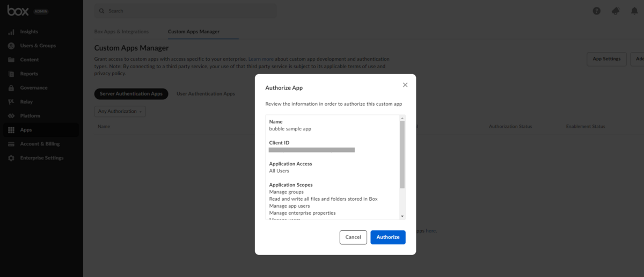The height and width of the screenshot is (277, 644).
Task: Follow the Learn more link
Action: (x=261, y=59)
